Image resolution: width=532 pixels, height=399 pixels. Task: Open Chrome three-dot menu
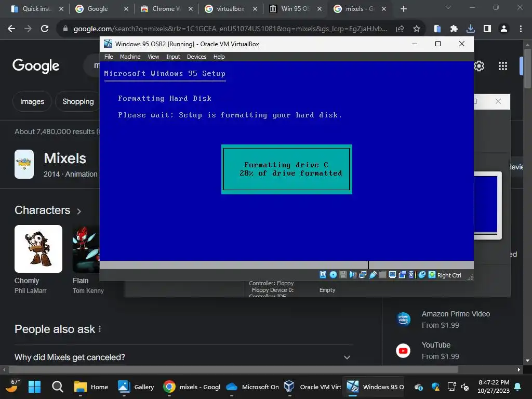tap(521, 29)
